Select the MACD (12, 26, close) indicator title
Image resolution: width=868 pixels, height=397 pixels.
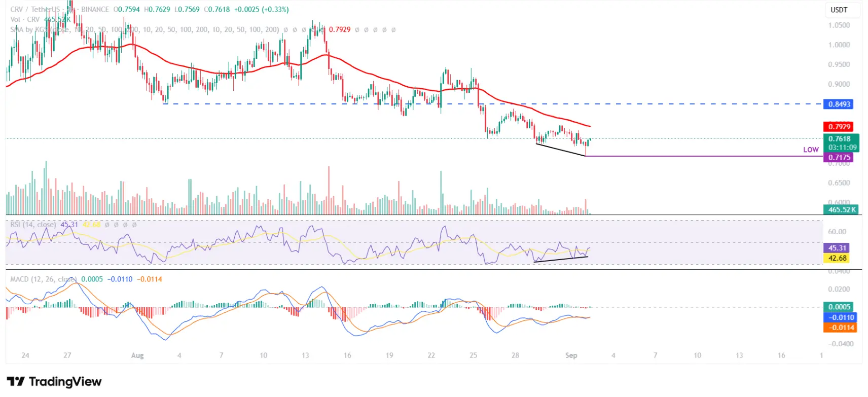(x=44, y=279)
